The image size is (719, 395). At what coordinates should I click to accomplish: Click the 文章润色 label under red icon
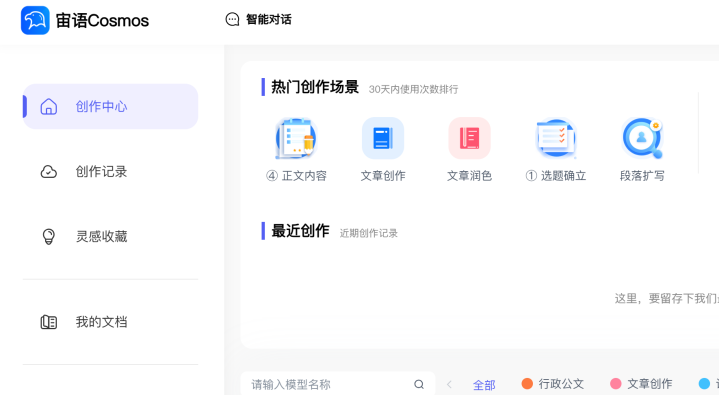pos(470,176)
